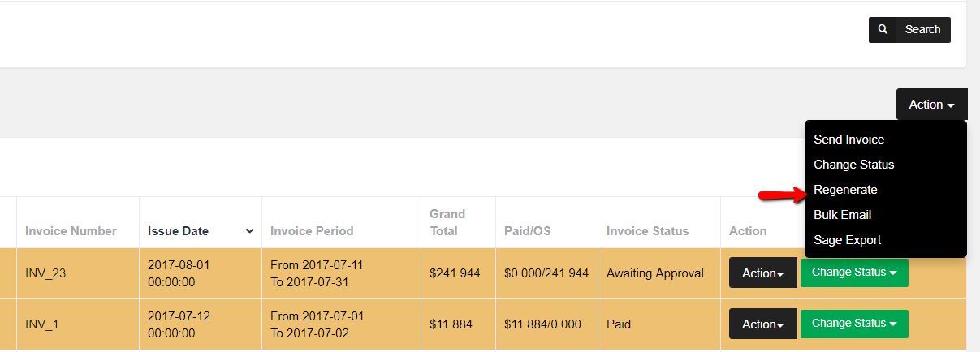Click the magnifying glass Search button

[909, 30]
